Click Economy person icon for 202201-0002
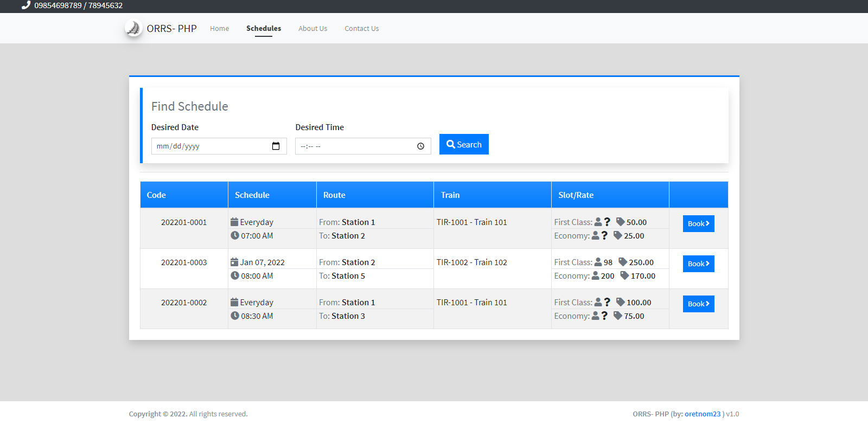 pos(596,316)
